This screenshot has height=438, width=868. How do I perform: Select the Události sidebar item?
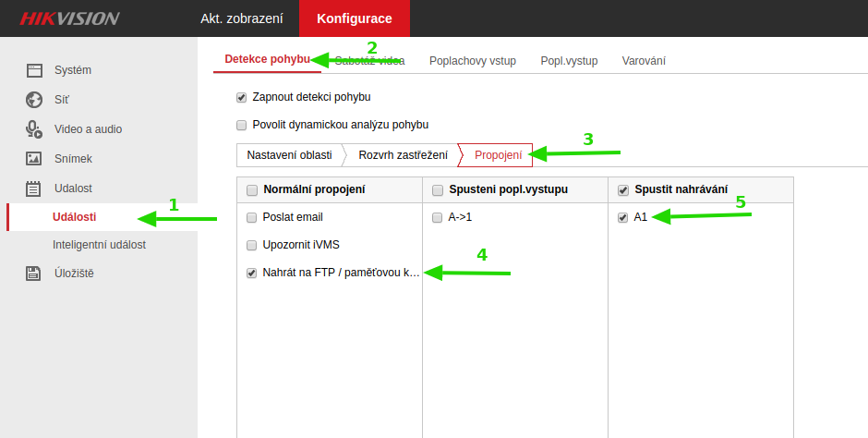(74, 217)
